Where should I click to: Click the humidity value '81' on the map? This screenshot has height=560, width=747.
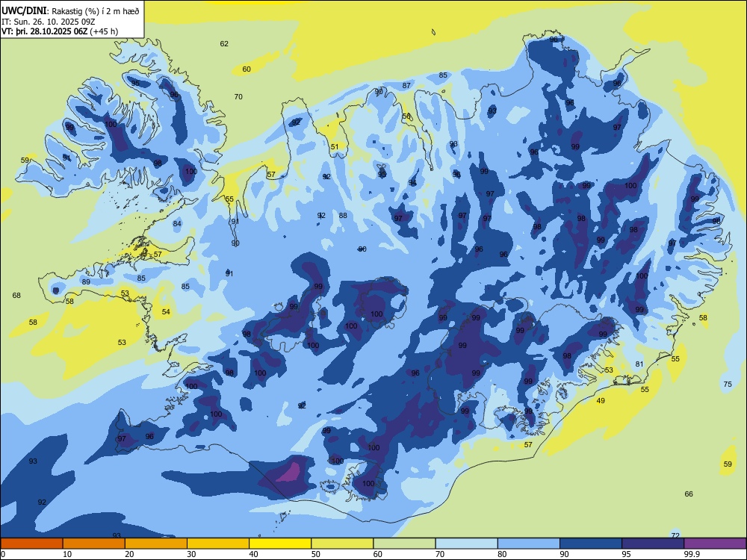point(639,364)
